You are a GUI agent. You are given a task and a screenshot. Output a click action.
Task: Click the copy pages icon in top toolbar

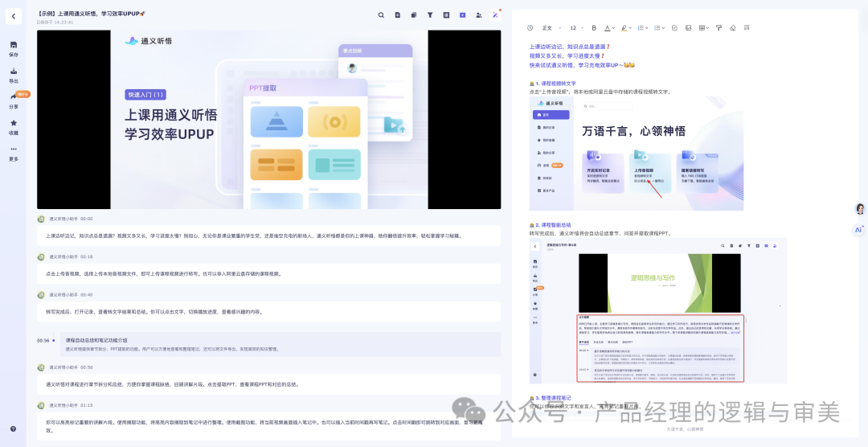[x=414, y=15]
